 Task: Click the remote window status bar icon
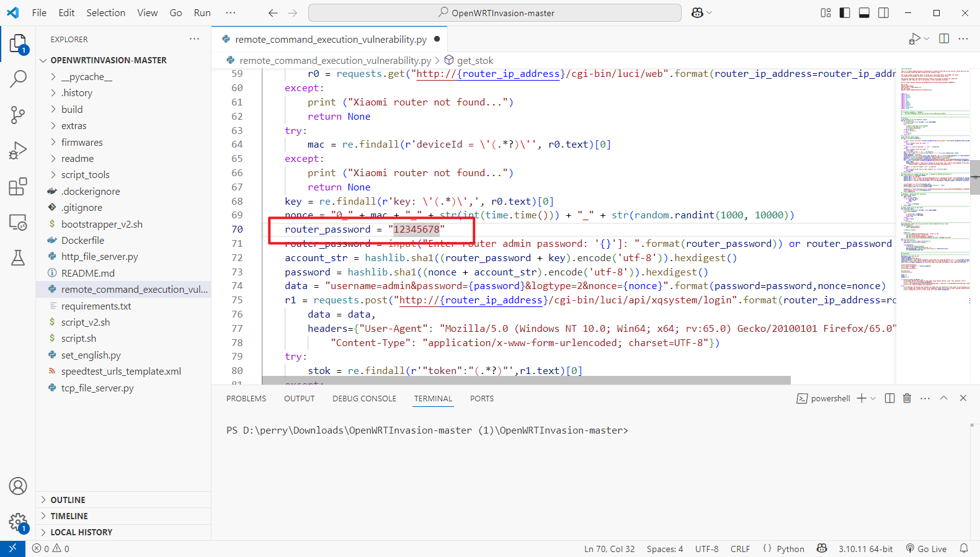[12, 548]
